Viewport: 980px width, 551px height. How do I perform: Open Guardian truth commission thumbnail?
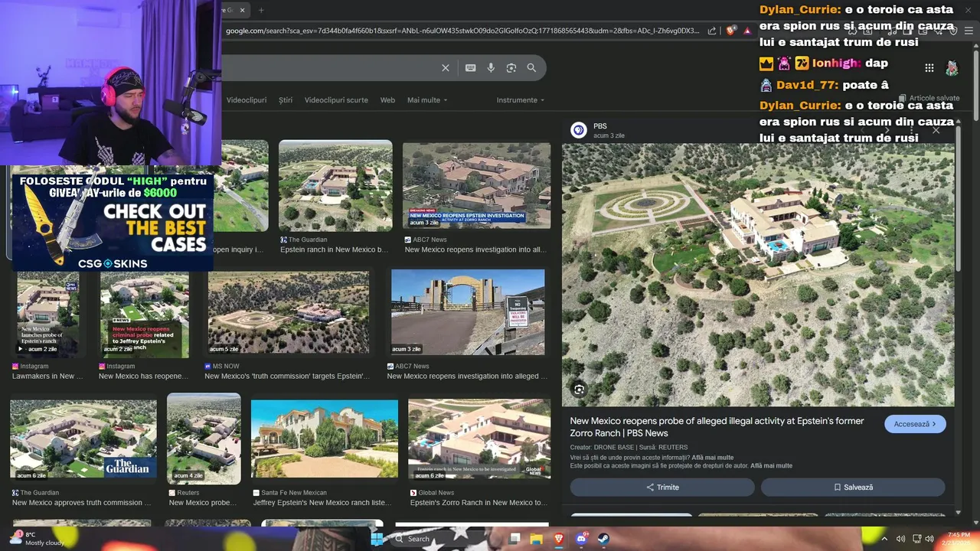[x=83, y=439]
